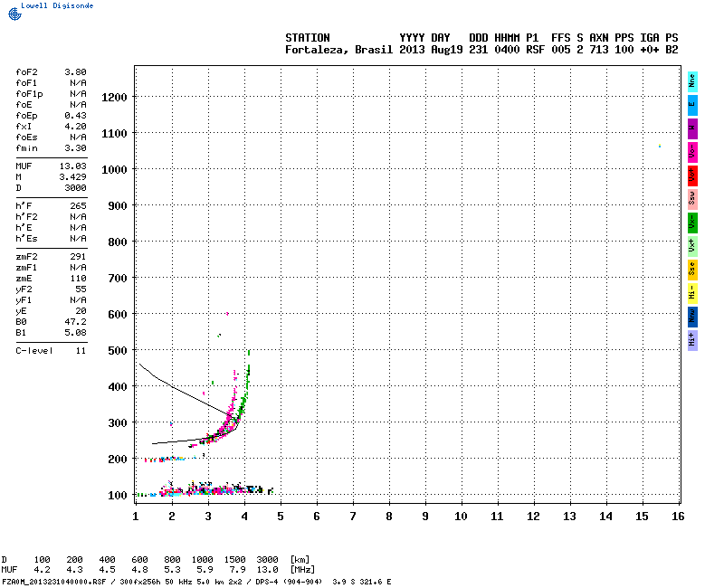Viewport: 724px width, 588px height.
Task: Choose the pink SSW legend swatch
Action: click(x=692, y=199)
